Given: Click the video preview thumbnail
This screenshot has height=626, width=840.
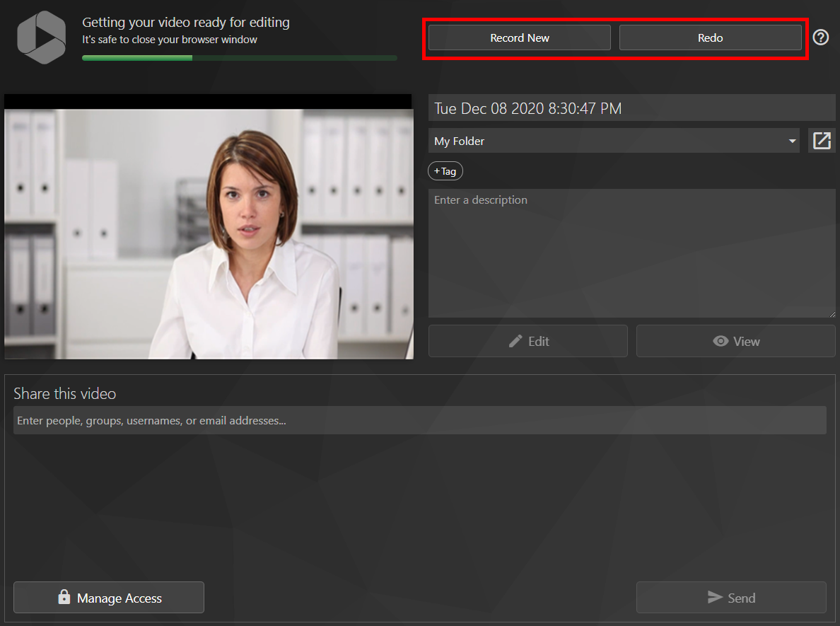Looking at the screenshot, I should point(209,227).
